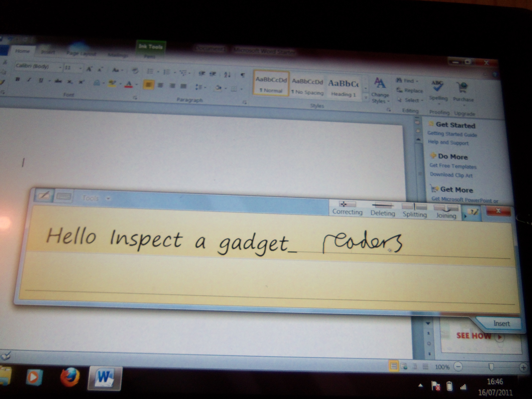Click the Justify alignment icon
Screen dimensions: 532x399
(x=183, y=86)
